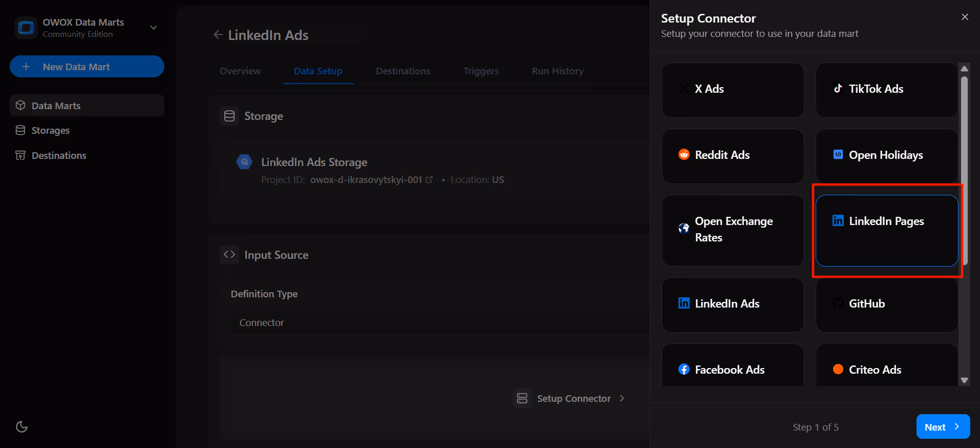Switch to the Overview tab
The image size is (980, 448).
(x=240, y=71)
